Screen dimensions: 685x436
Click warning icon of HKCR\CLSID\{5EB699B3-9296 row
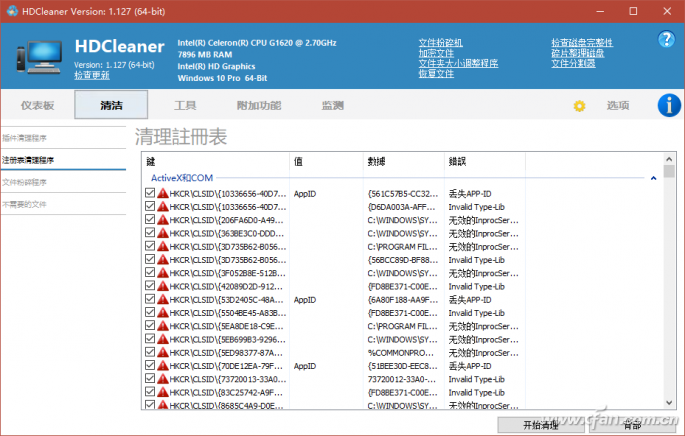163,339
